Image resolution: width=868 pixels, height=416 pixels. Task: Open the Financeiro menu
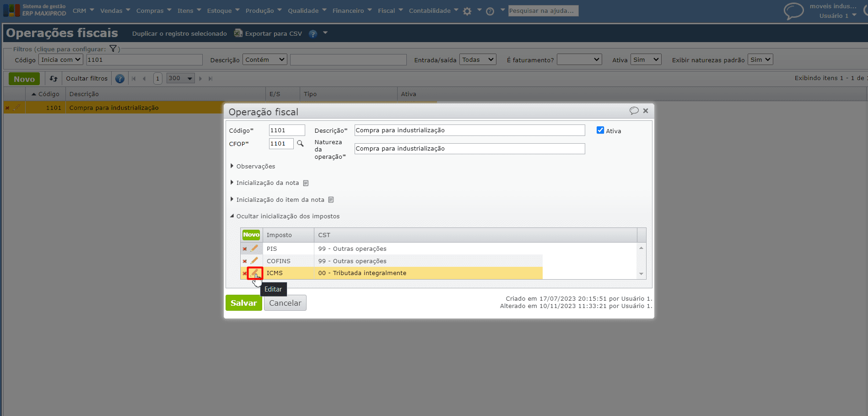click(352, 11)
